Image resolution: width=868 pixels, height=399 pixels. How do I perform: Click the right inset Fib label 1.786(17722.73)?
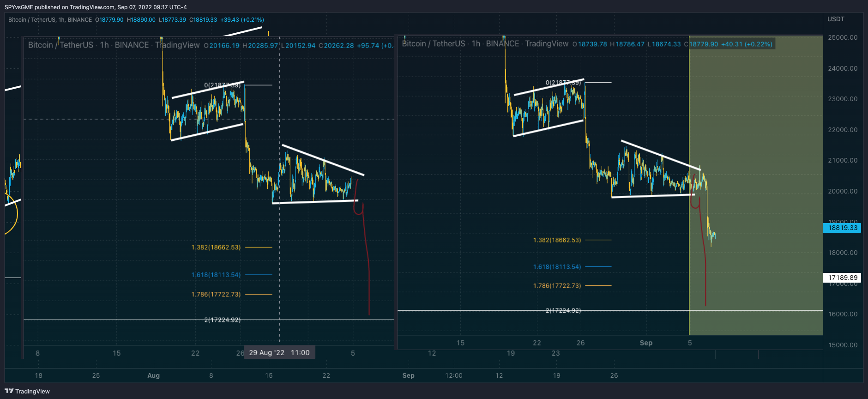pos(557,286)
